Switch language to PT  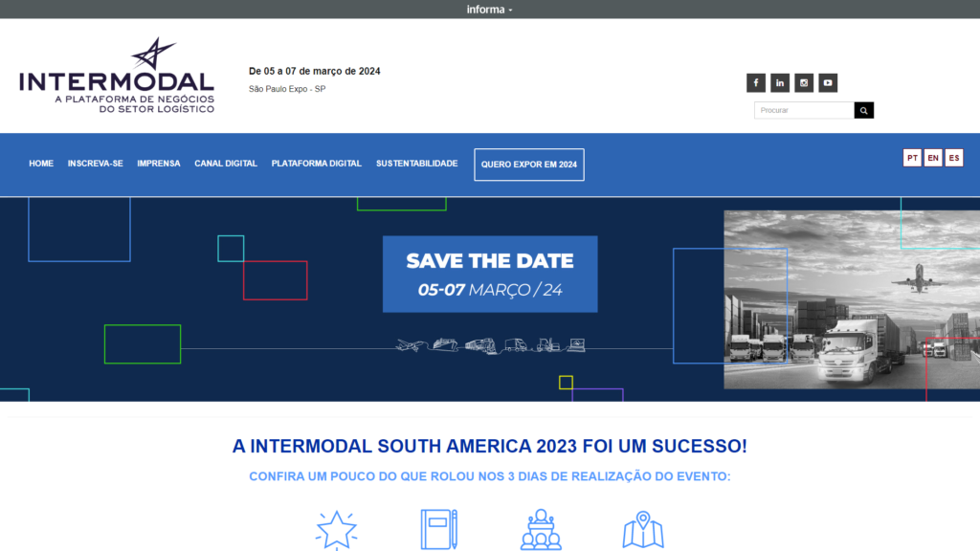click(x=912, y=158)
